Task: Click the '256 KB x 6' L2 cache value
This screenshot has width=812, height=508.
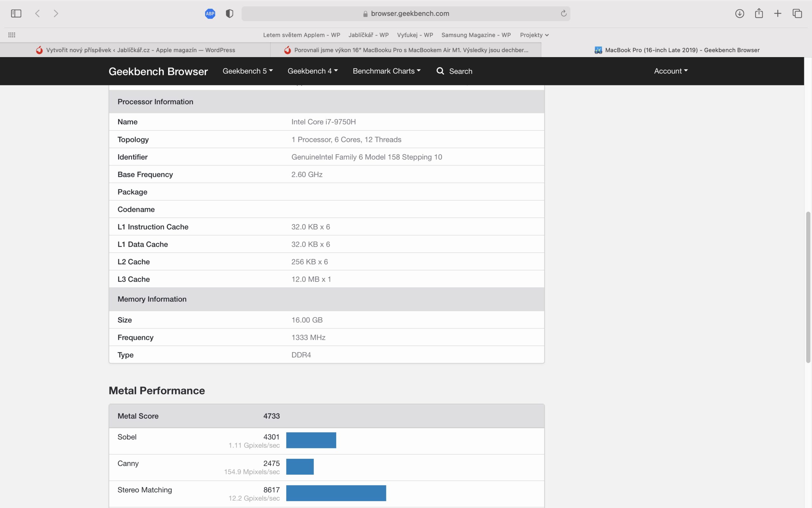Action: pyautogui.click(x=309, y=262)
